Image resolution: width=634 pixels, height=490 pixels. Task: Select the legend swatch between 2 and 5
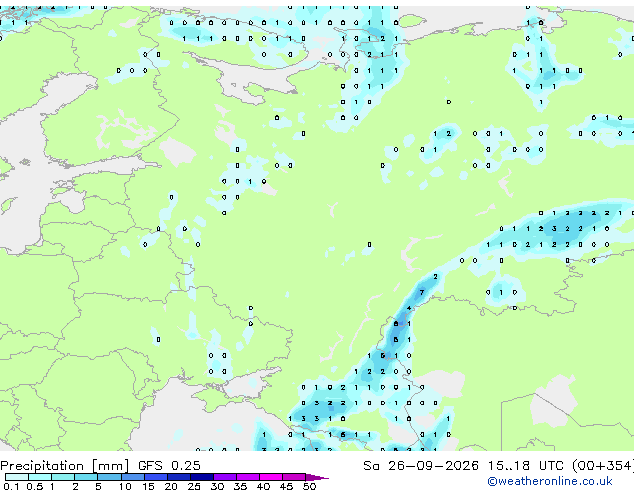pos(86,477)
